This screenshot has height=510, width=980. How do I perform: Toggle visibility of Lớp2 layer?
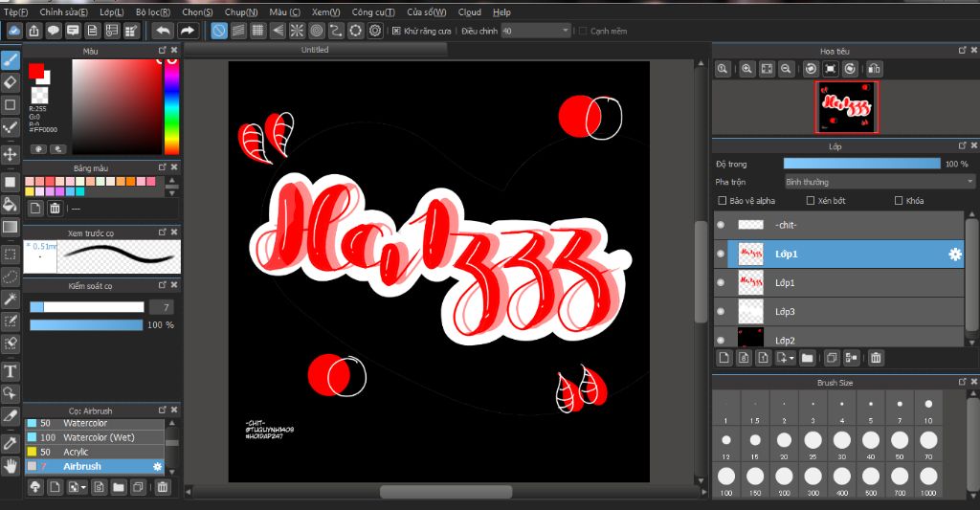(721, 340)
